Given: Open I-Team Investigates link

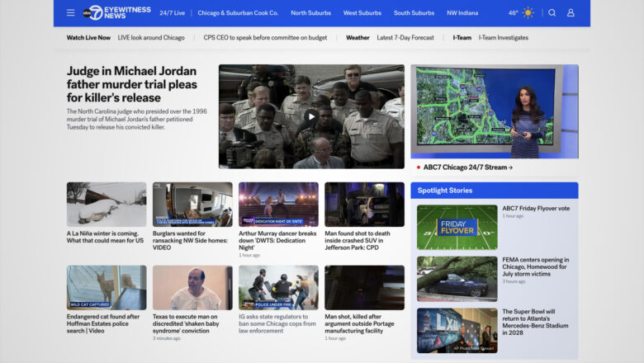Looking at the screenshot, I should [x=503, y=37].
